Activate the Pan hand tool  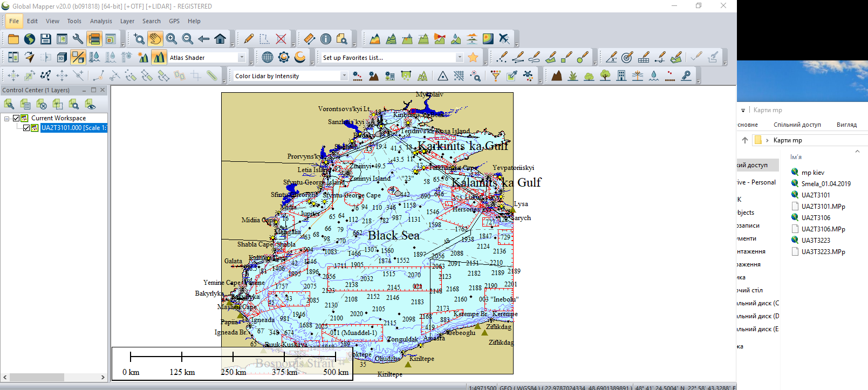pyautogui.click(x=155, y=39)
